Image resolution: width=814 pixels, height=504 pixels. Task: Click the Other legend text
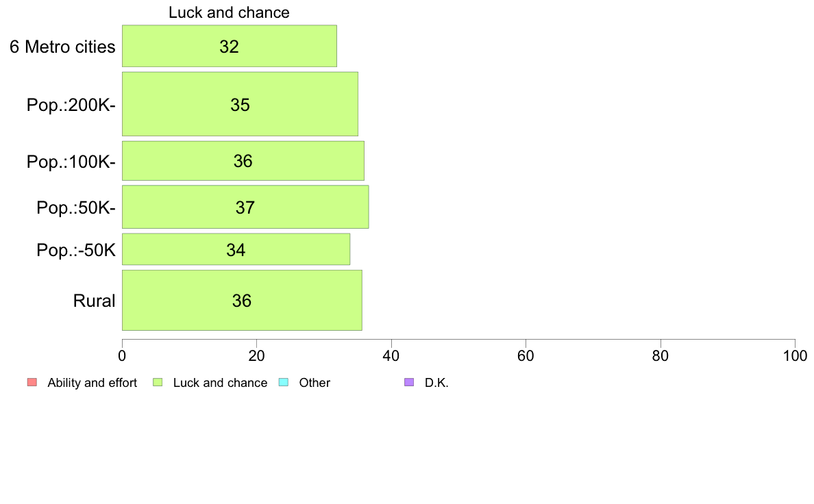coord(314,383)
